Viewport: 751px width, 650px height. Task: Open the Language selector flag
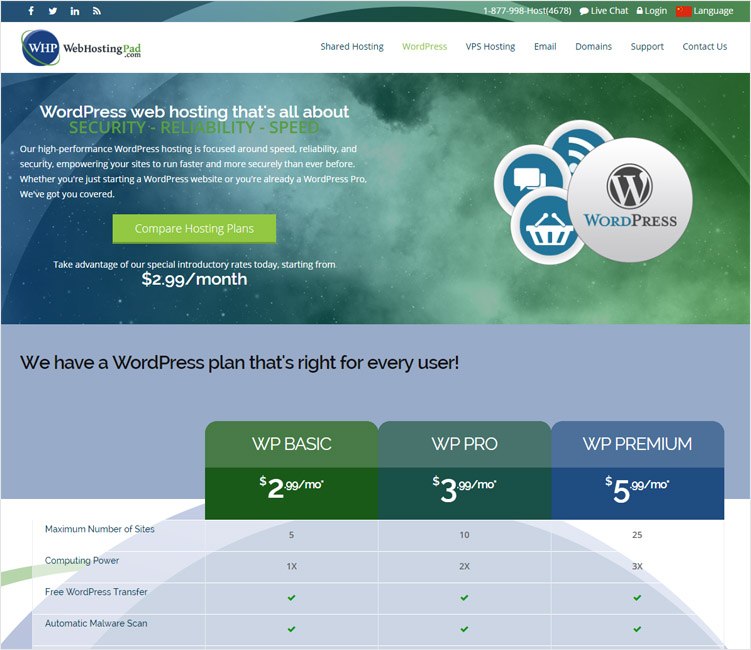pos(683,11)
